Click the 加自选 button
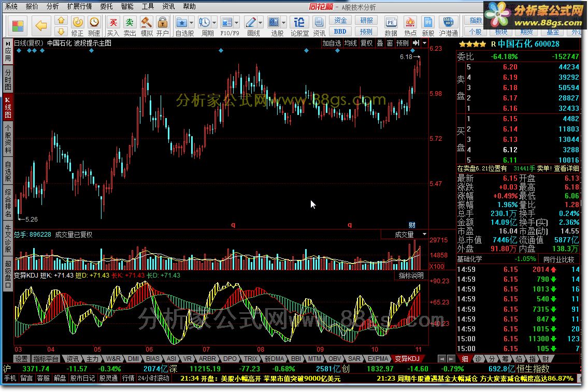 tap(332, 43)
